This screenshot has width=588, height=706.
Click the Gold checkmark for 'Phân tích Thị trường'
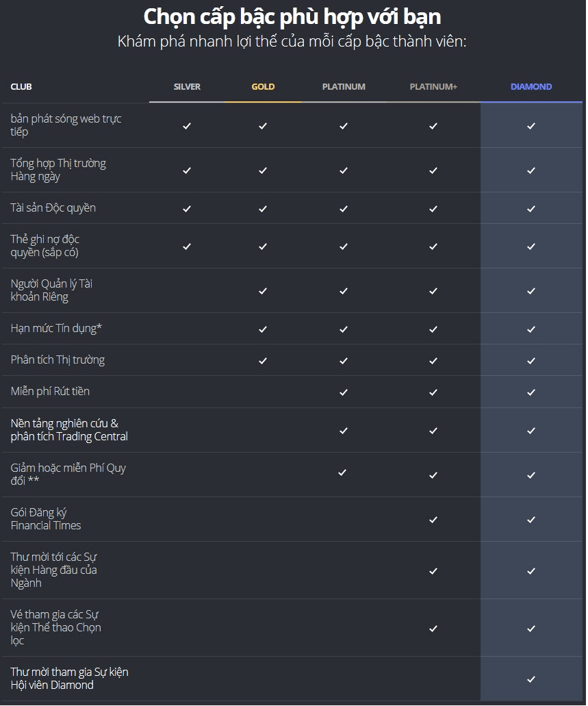263,361
